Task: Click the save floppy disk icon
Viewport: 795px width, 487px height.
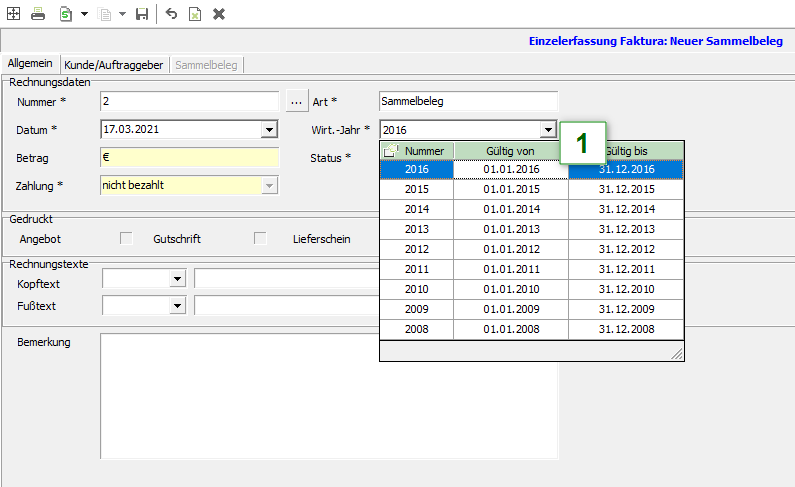Action: 142,14
